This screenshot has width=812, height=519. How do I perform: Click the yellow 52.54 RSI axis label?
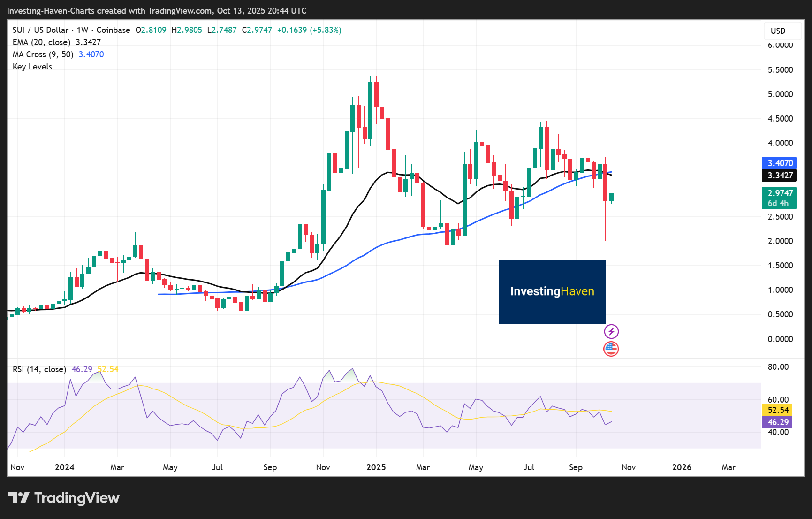point(778,410)
